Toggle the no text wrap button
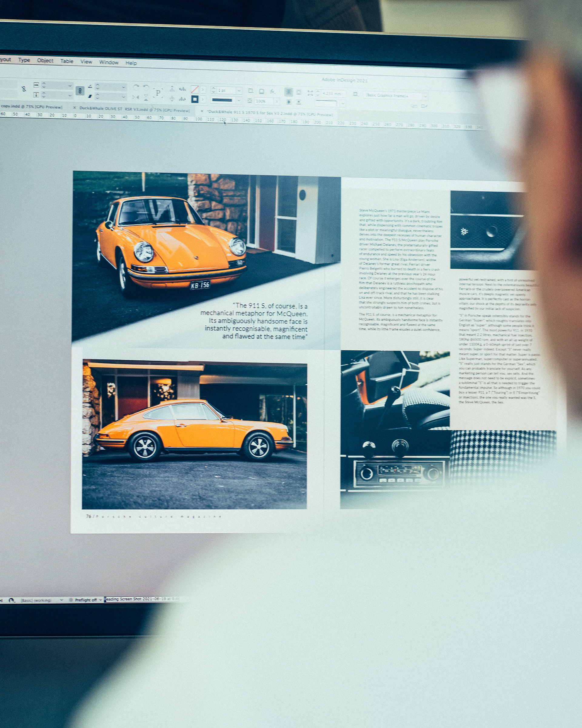The height and width of the screenshot is (728, 582). (x=289, y=92)
